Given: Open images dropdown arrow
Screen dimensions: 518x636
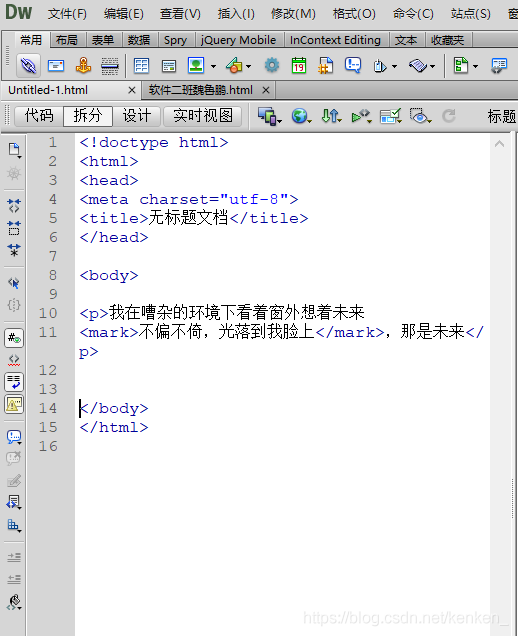Looking at the screenshot, I should (213, 66).
